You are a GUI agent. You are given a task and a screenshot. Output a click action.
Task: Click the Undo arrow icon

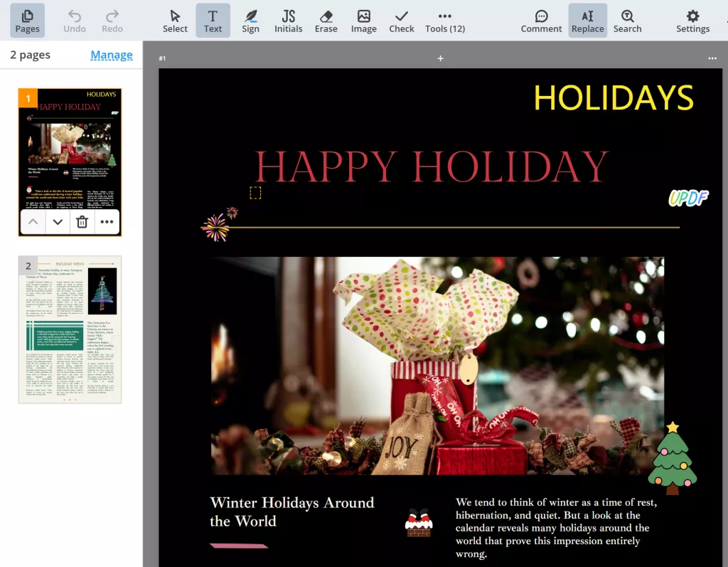click(x=75, y=16)
